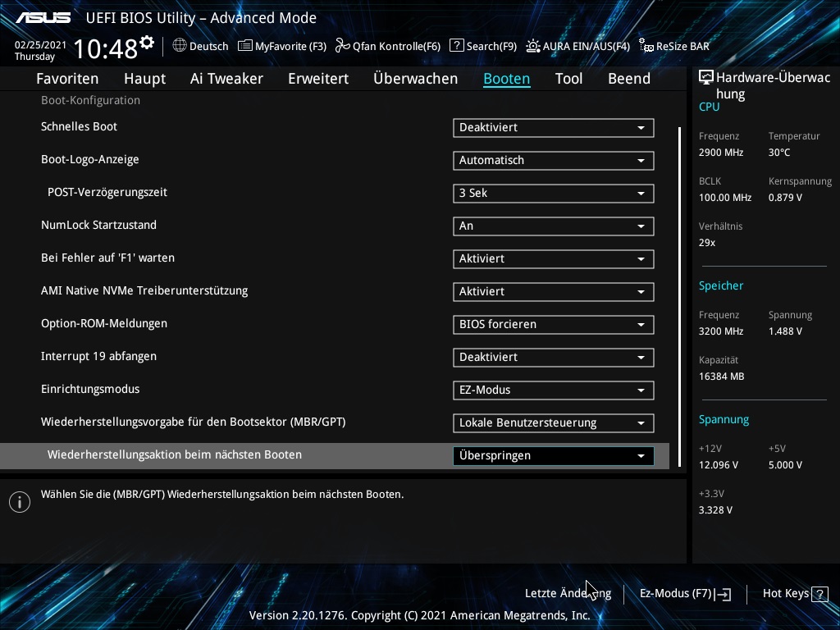
Task: Expand AMI Native NVMe Treiberunterstützung dropdown
Action: [554, 291]
